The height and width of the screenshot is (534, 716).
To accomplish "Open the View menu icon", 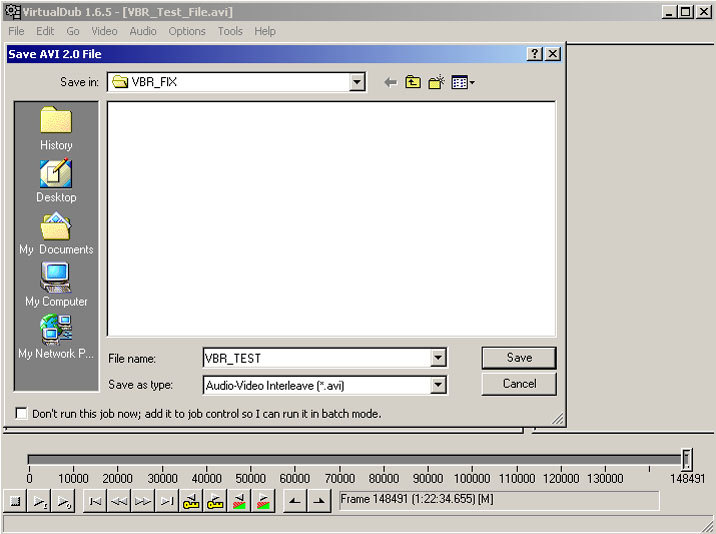I will (463, 83).
